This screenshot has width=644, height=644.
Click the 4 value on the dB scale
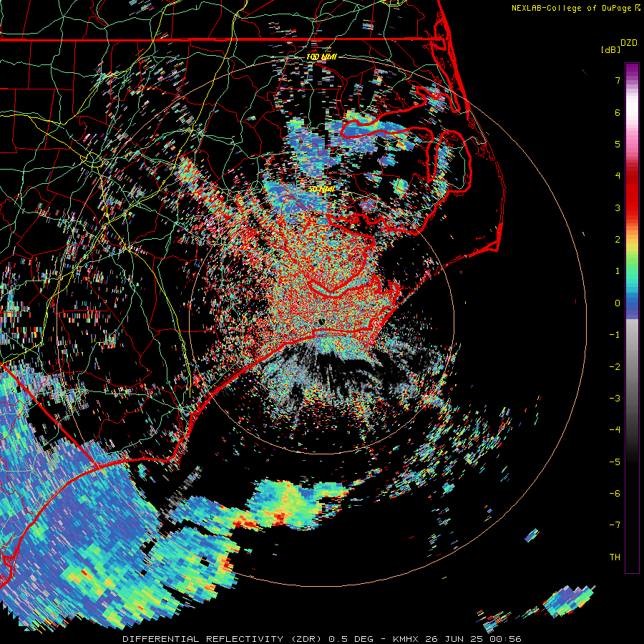tap(618, 176)
